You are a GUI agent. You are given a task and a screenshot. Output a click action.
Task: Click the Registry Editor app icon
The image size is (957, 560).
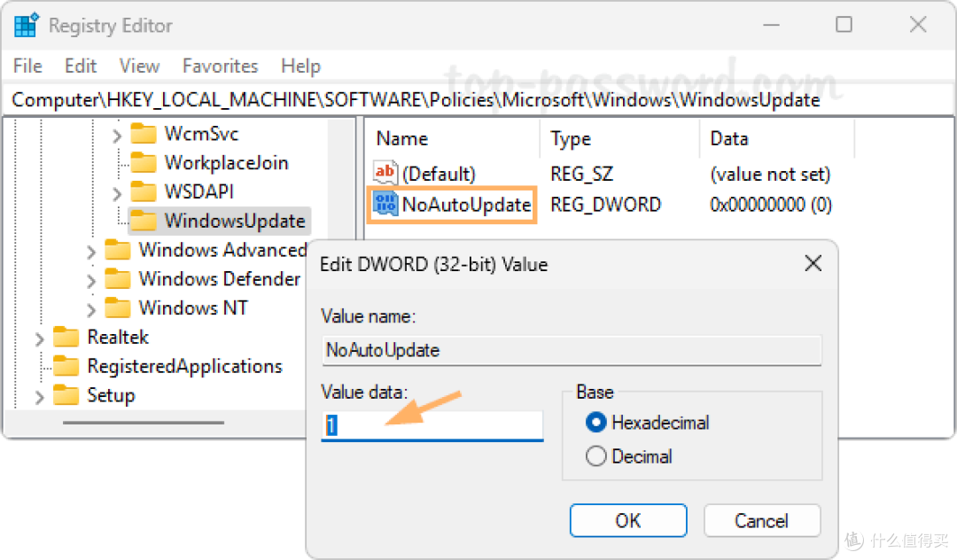click(x=27, y=25)
